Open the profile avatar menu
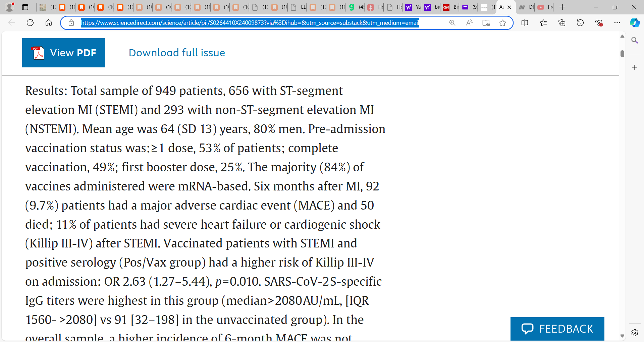The width and height of the screenshot is (644, 342). tap(10, 7)
